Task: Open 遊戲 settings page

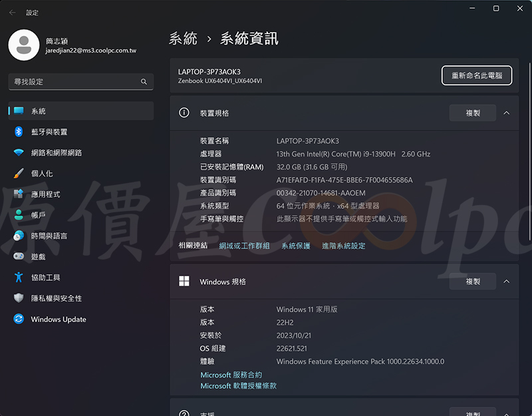Action: pyautogui.click(x=80, y=256)
